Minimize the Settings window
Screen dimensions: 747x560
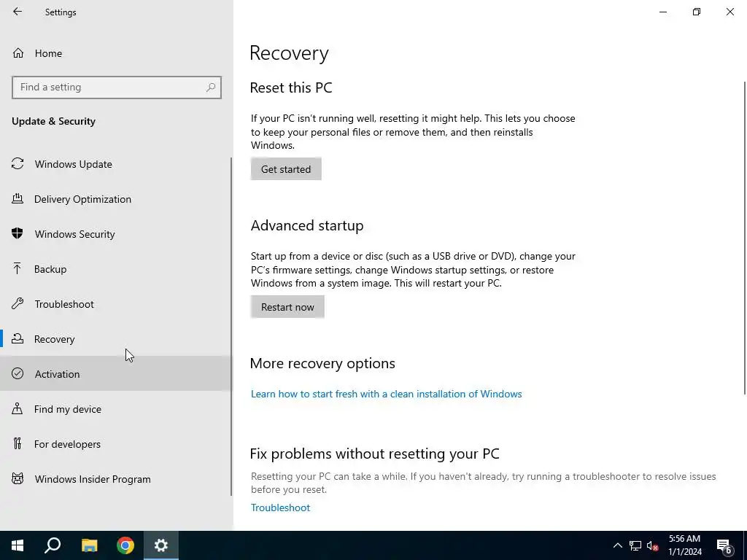point(662,12)
